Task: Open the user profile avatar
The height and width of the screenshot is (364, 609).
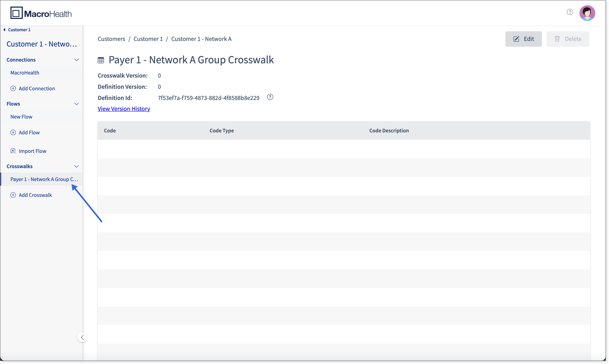Action: (587, 13)
